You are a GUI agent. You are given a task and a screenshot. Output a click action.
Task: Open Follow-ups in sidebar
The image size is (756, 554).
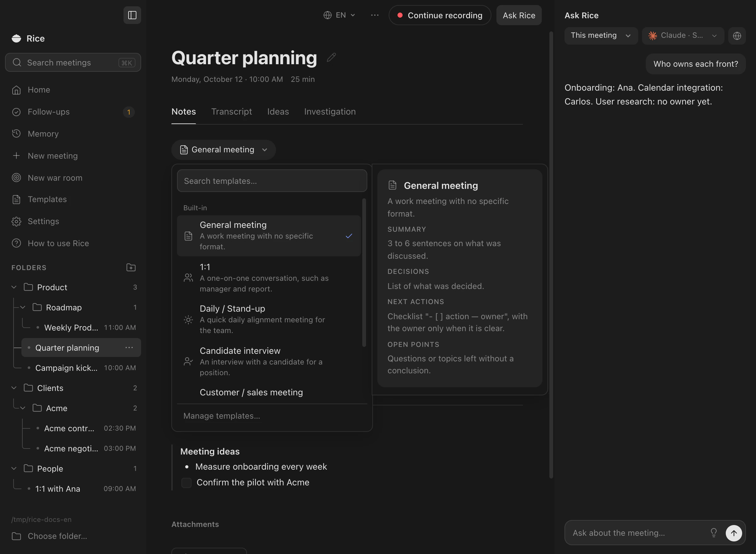73,112
